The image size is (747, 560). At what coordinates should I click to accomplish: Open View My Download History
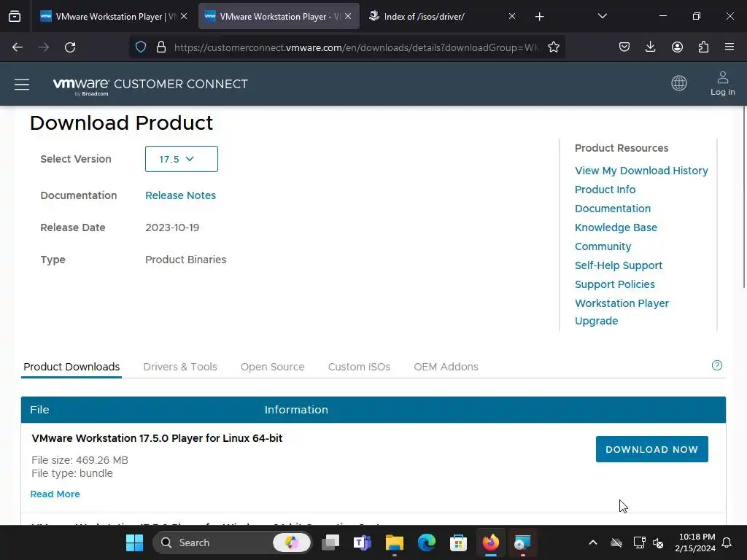641,171
